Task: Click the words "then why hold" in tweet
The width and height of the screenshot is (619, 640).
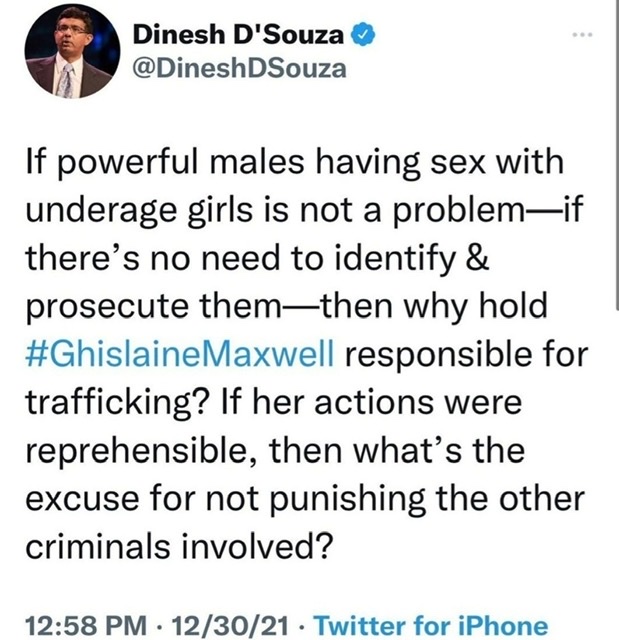Action: [x=434, y=306]
